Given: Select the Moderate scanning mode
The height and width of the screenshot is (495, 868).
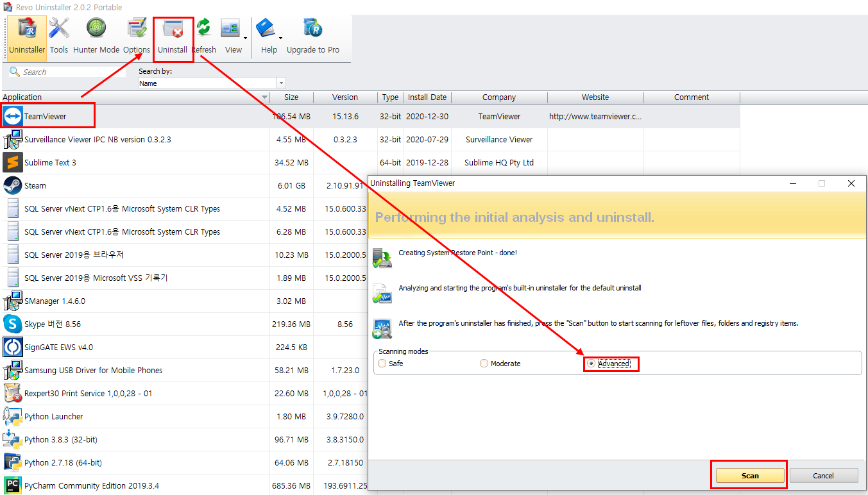Looking at the screenshot, I should [484, 364].
